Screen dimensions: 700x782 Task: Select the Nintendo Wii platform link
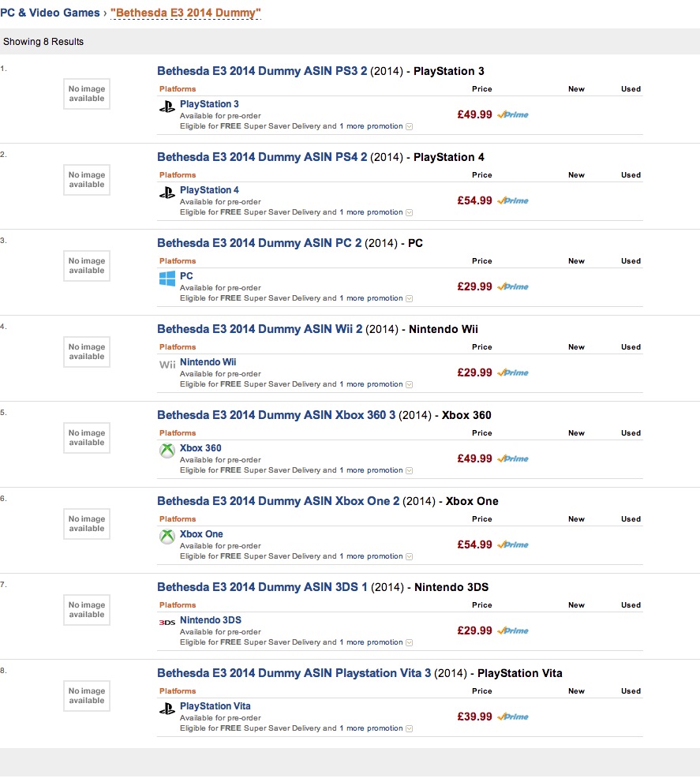pos(208,362)
